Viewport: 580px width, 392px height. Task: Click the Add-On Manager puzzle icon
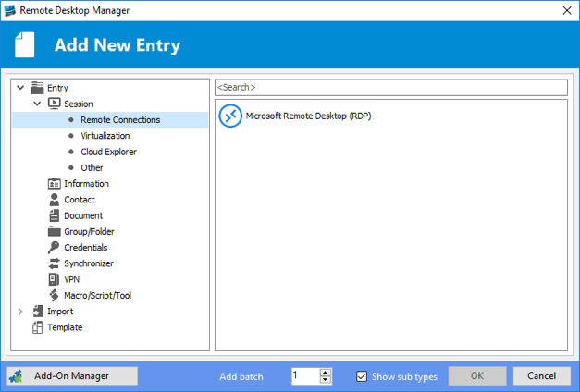click(16, 376)
